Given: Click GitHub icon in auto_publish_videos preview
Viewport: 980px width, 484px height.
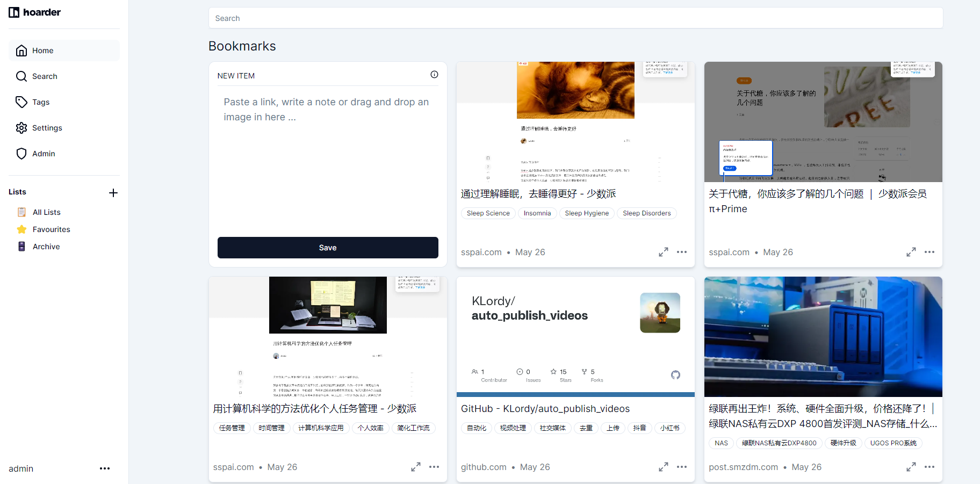Looking at the screenshot, I should pyautogui.click(x=675, y=375).
